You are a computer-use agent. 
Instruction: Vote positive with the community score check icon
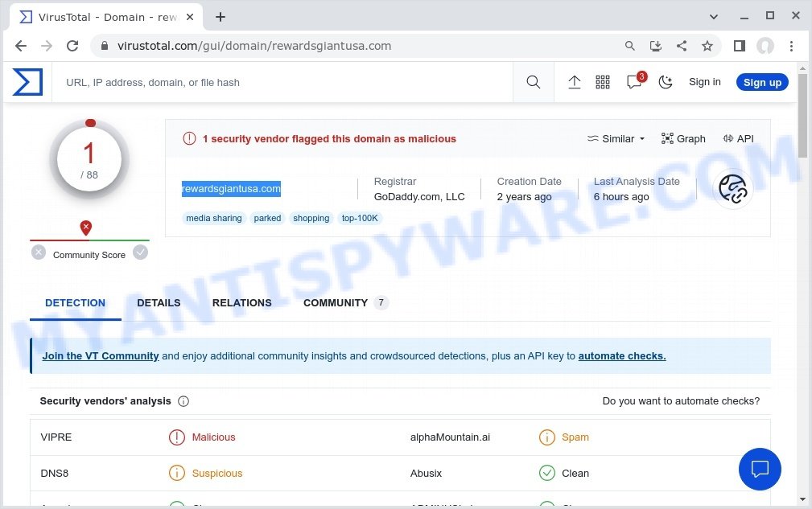140,252
